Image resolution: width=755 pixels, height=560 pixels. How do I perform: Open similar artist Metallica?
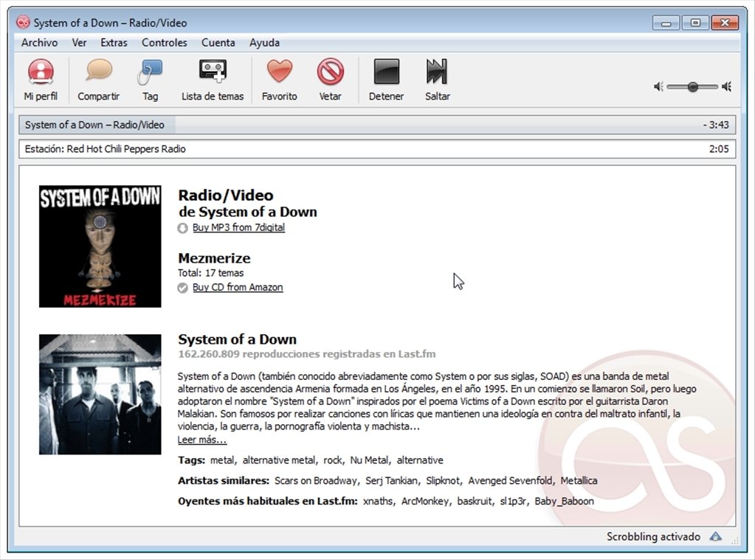[x=579, y=480]
